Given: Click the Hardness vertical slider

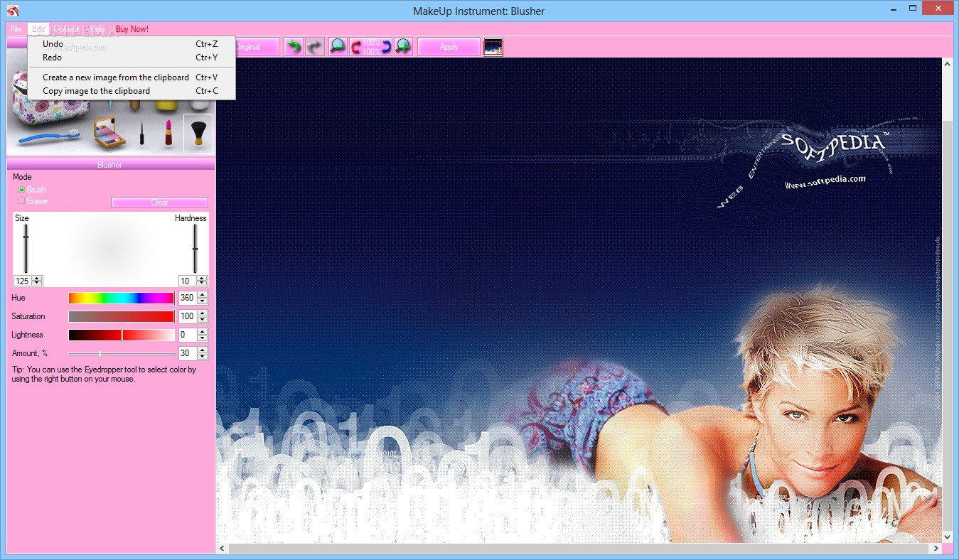Looking at the screenshot, I should tap(195, 249).
